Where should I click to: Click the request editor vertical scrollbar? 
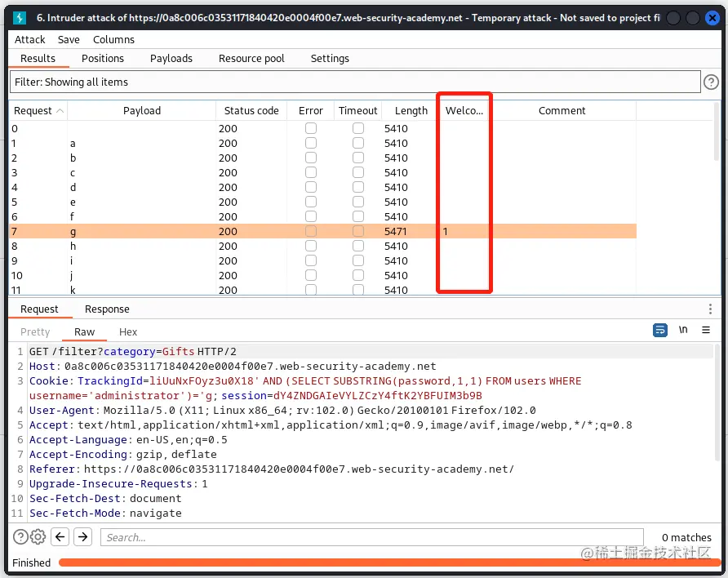pyautogui.click(x=717, y=404)
